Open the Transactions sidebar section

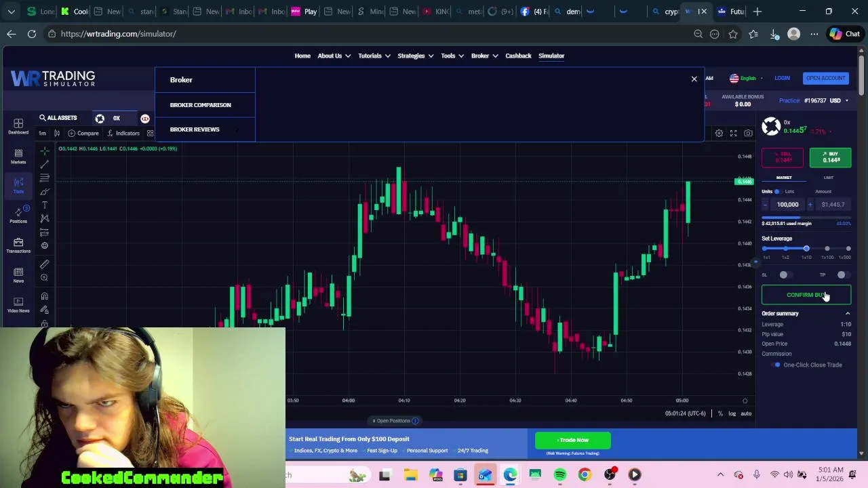tap(18, 245)
